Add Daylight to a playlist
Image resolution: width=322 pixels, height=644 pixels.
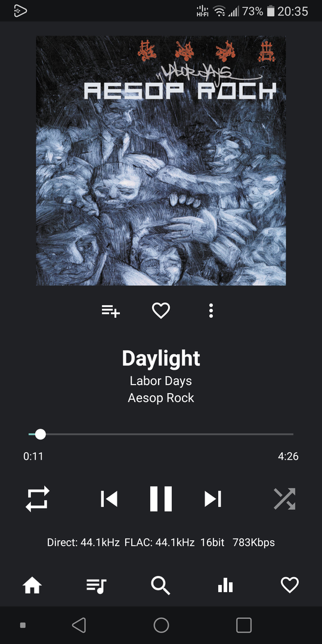(x=111, y=311)
